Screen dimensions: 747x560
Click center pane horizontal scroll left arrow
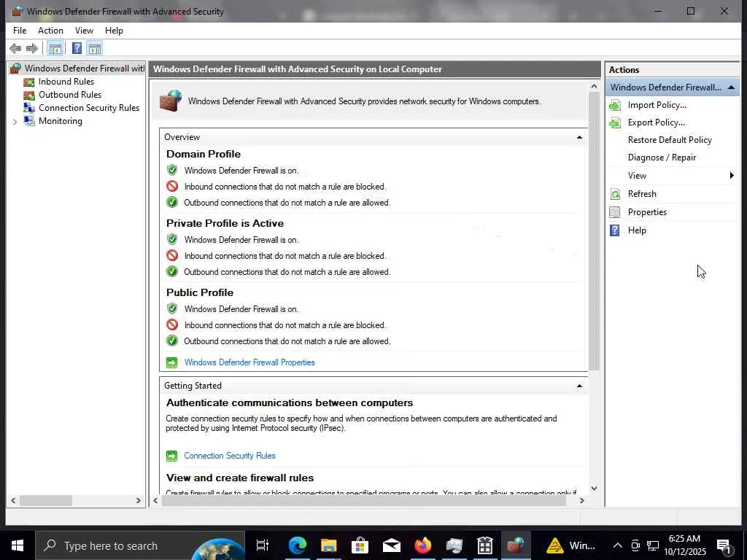155,500
